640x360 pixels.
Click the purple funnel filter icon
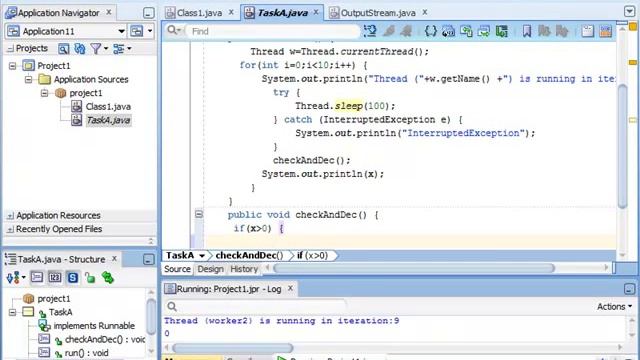[96, 49]
